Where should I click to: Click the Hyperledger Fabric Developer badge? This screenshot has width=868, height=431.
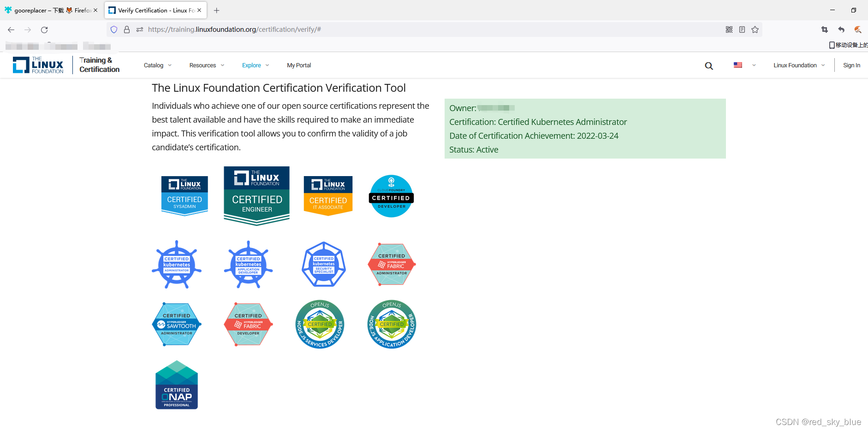(248, 325)
